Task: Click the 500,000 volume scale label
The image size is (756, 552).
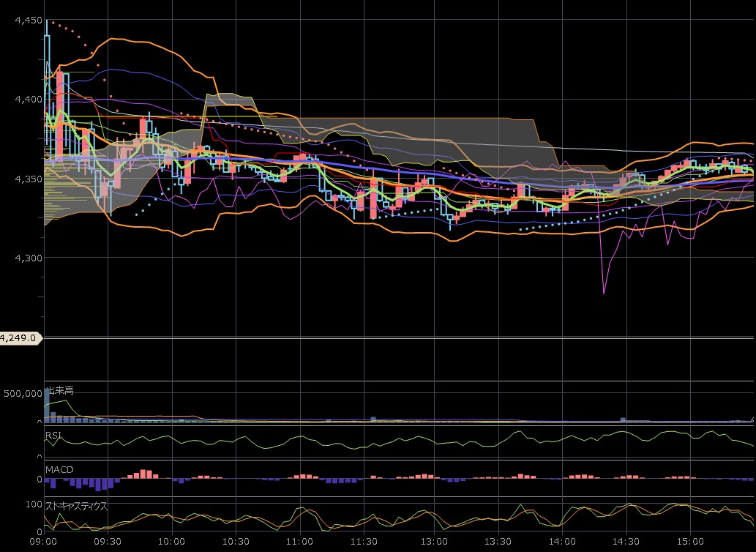Action: (23, 394)
